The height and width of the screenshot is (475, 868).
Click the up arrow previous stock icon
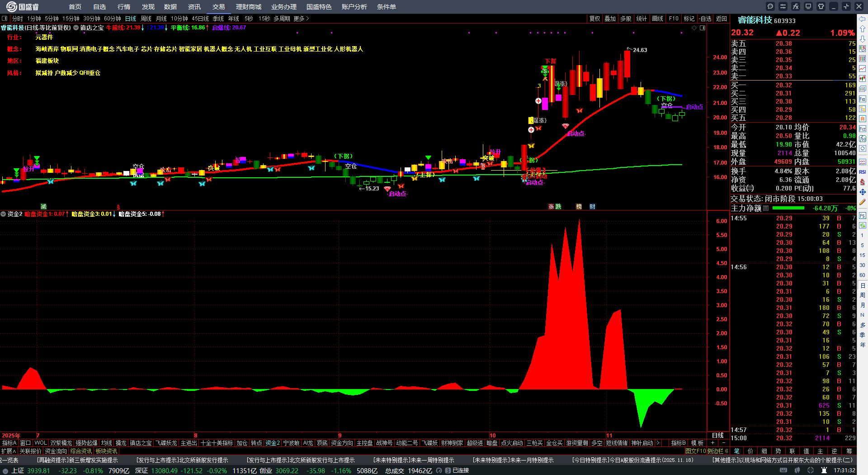click(x=863, y=29)
